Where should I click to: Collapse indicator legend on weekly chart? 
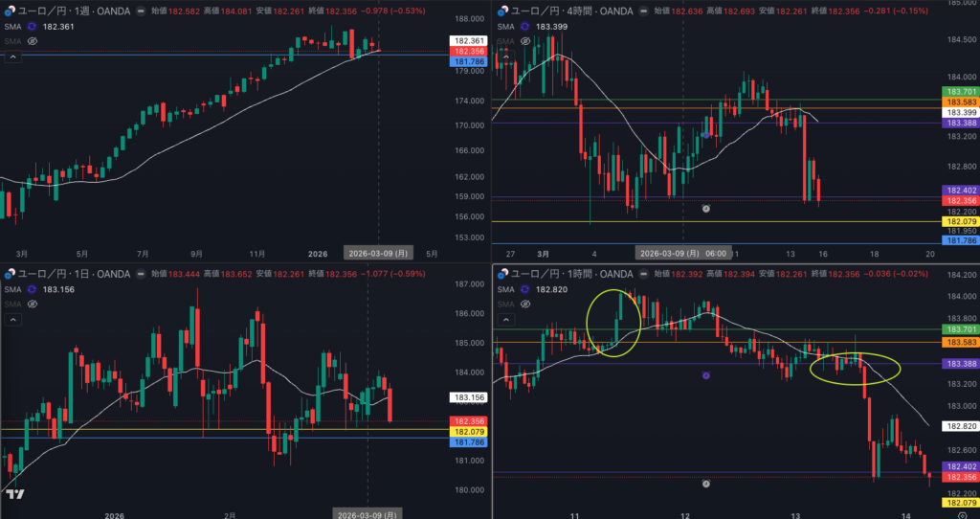(13, 57)
